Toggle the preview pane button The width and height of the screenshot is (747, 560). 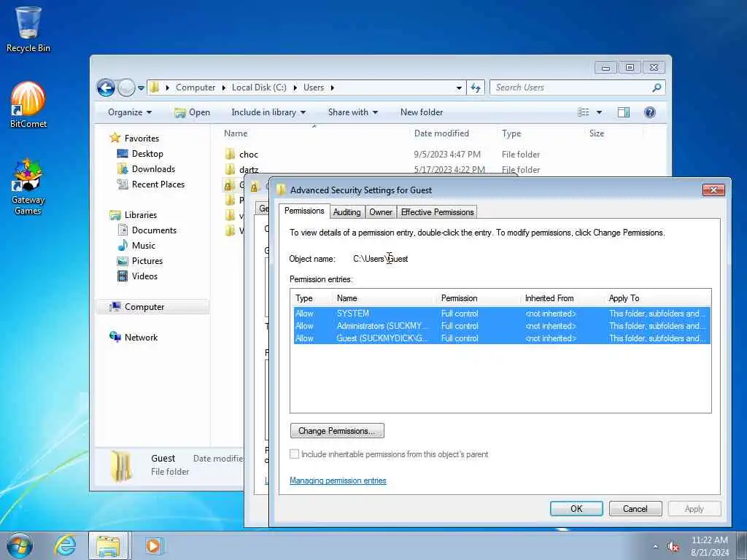(623, 112)
